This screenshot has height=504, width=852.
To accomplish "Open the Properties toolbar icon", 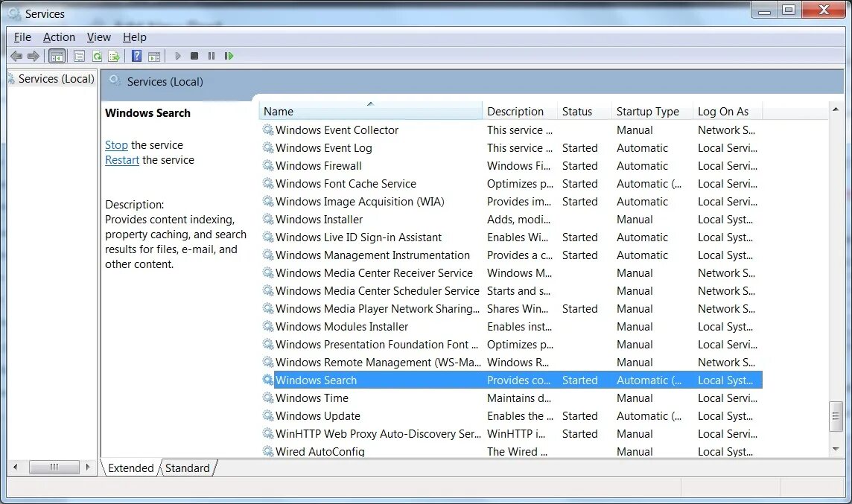I will click(80, 56).
